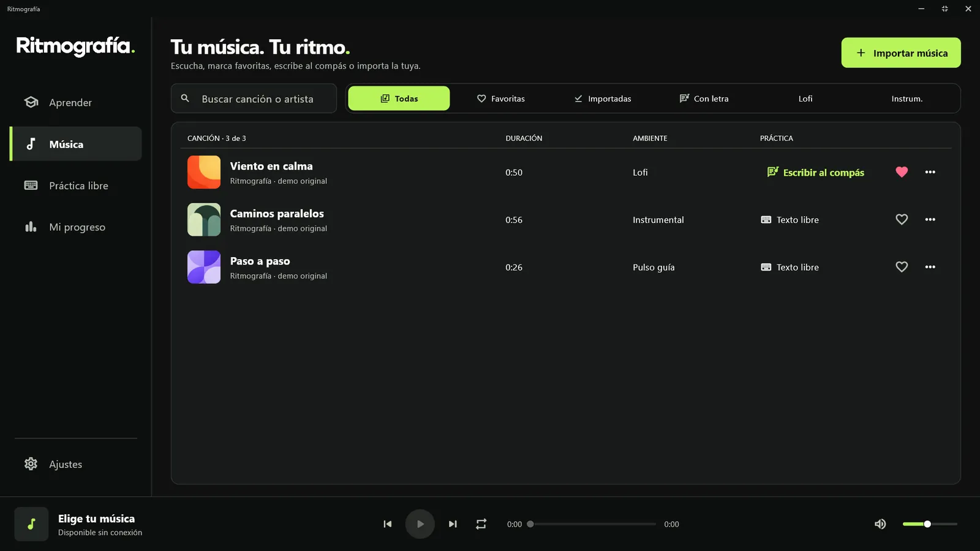This screenshot has width=980, height=551.
Task: Filter by Con letra
Action: (x=704, y=99)
